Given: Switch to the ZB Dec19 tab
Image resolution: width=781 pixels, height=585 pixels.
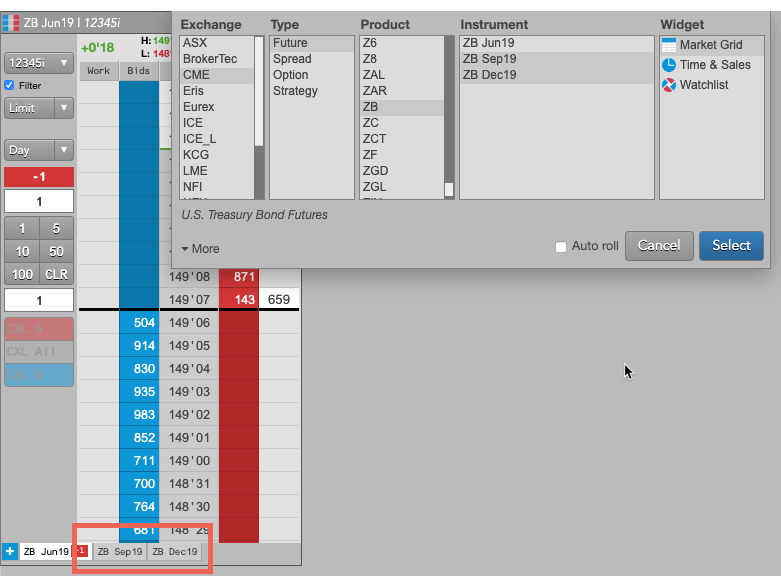Looking at the screenshot, I should 175,552.
